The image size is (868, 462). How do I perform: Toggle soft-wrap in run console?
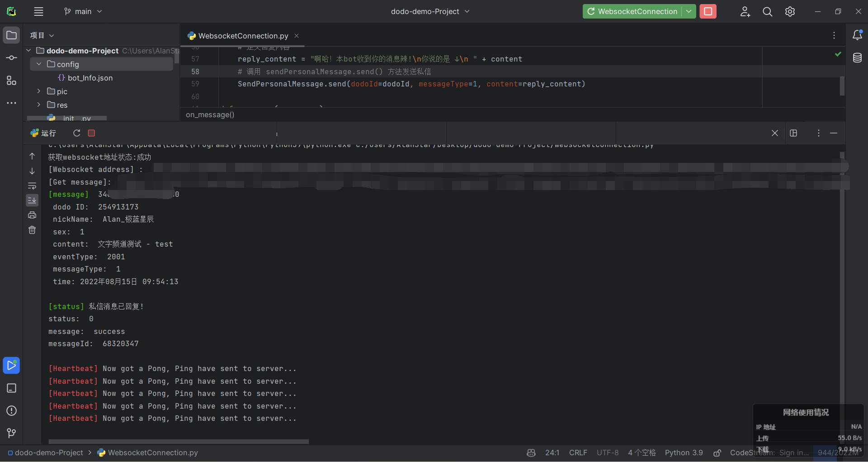click(x=32, y=186)
